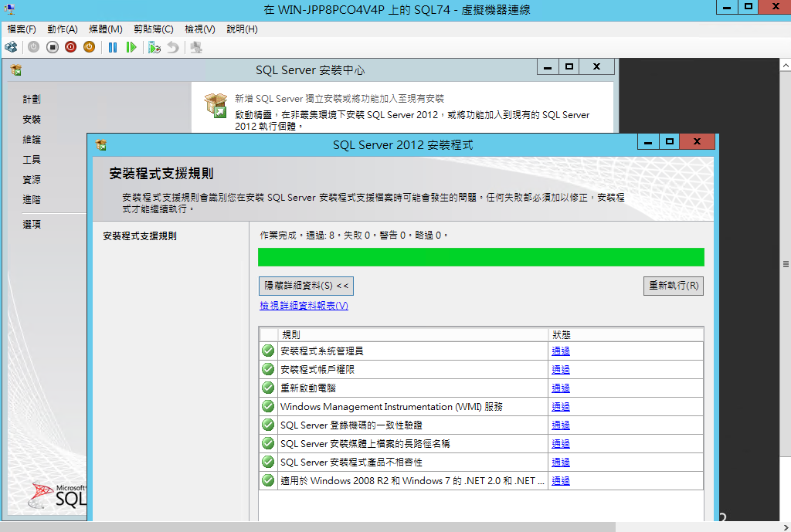Select 資源 in the installation center sidebar

tap(32, 179)
